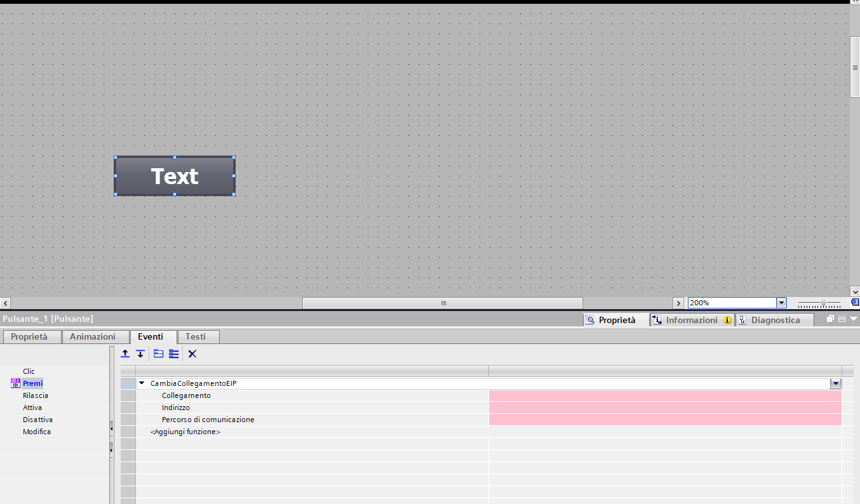
Task: Delete the selected function with X icon
Action: tap(192, 354)
